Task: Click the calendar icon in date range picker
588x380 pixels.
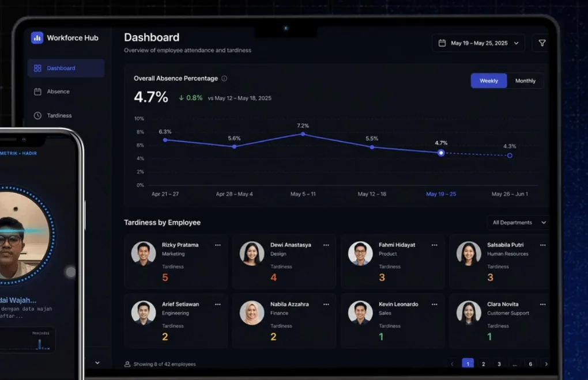Action: [x=442, y=43]
